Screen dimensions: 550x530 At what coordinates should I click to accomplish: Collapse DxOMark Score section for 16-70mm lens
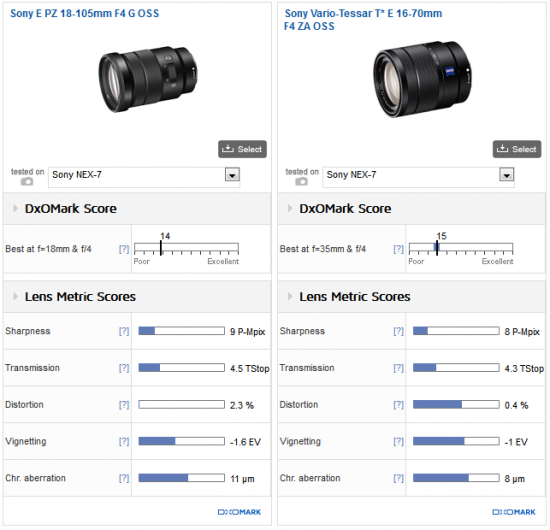pos(290,208)
